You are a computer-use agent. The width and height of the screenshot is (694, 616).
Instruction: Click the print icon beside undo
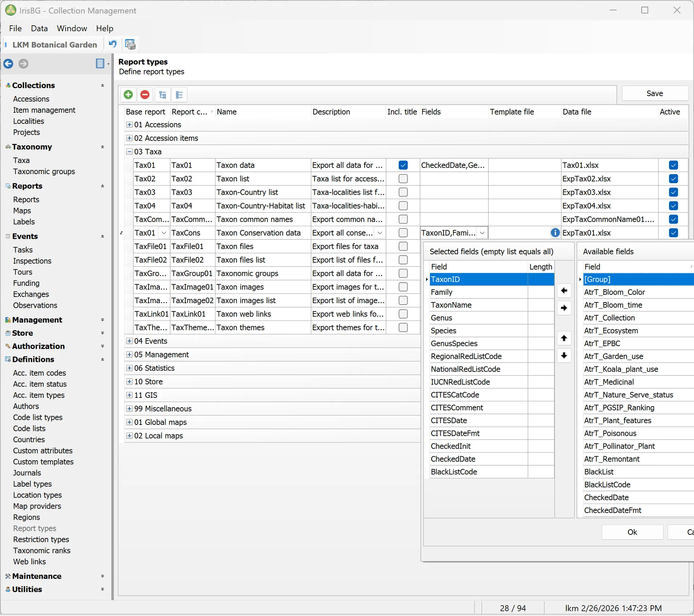click(x=130, y=44)
